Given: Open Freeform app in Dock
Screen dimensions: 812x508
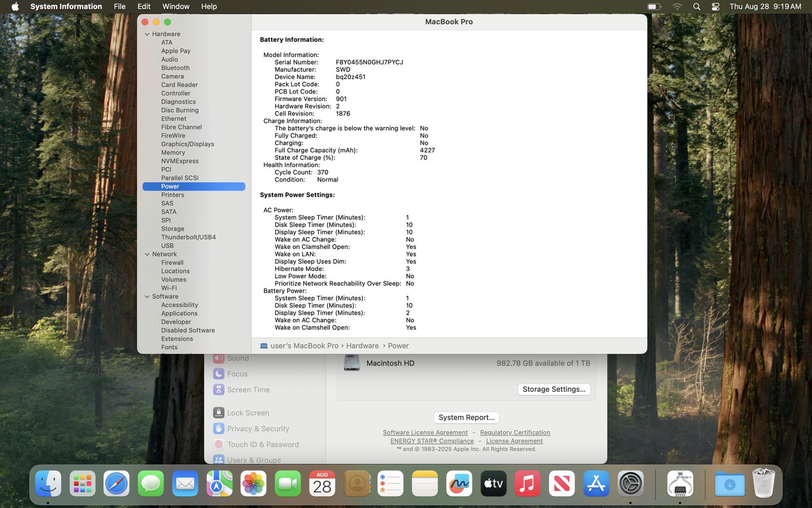Looking at the screenshot, I should point(459,484).
